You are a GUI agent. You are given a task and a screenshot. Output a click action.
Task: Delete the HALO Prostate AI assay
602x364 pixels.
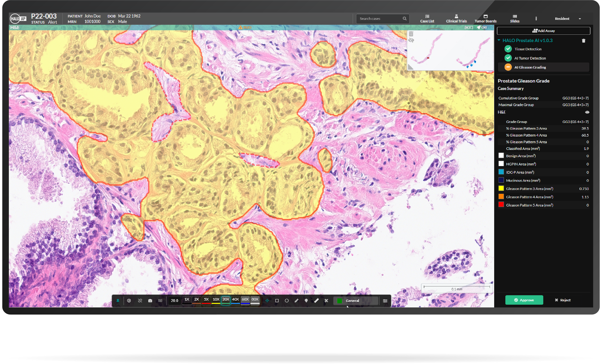point(584,40)
